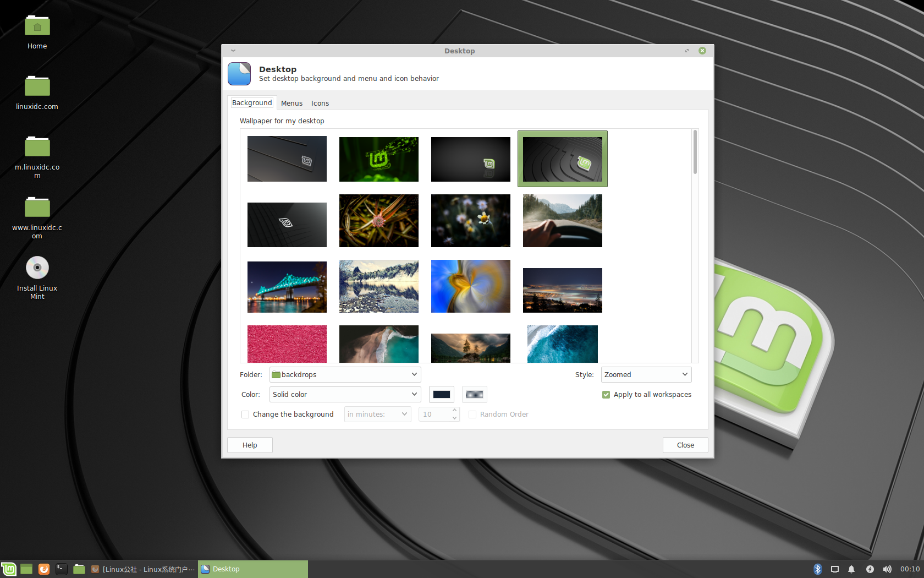Select the blue and yellow swirl wallpaper
This screenshot has width=924, height=578.
pyautogui.click(x=471, y=286)
